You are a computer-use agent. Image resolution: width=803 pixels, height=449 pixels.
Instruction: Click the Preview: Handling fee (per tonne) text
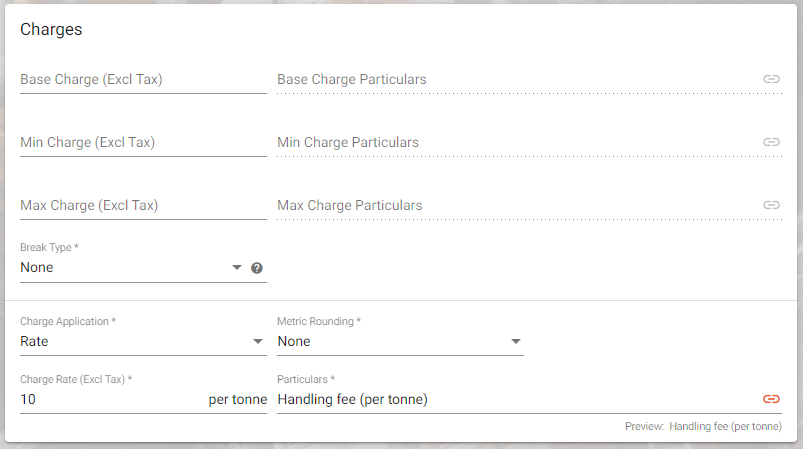coord(703,426)
